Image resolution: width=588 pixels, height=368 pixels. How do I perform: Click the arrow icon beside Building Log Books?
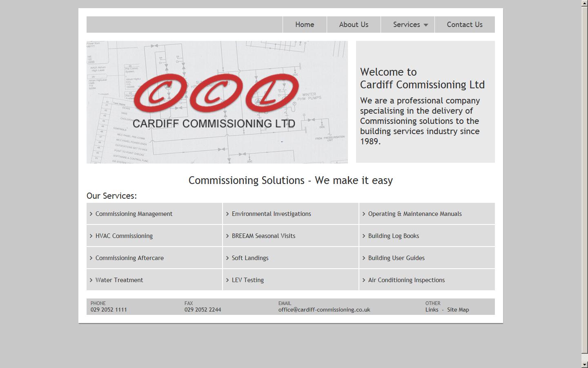(x=364, y=236)
